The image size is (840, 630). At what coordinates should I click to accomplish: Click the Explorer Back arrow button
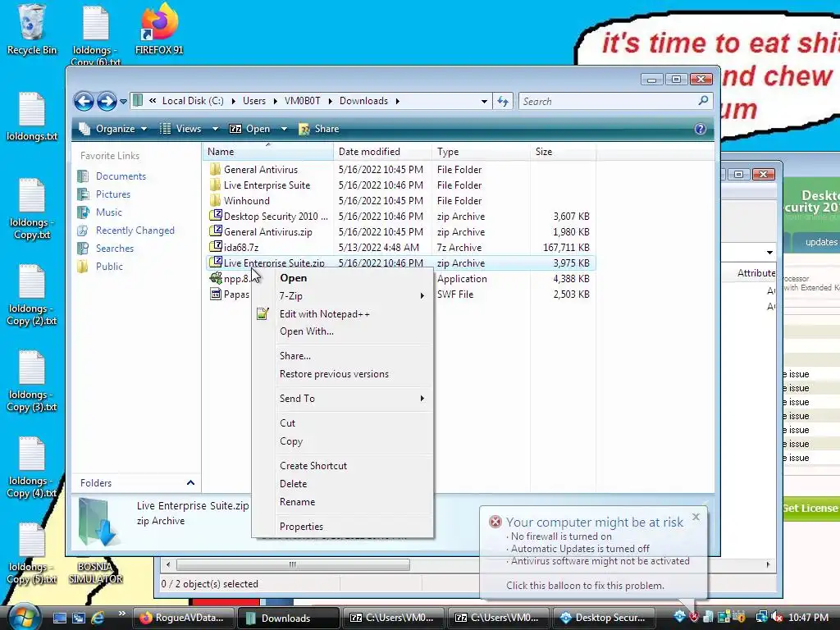pos(84,101)
